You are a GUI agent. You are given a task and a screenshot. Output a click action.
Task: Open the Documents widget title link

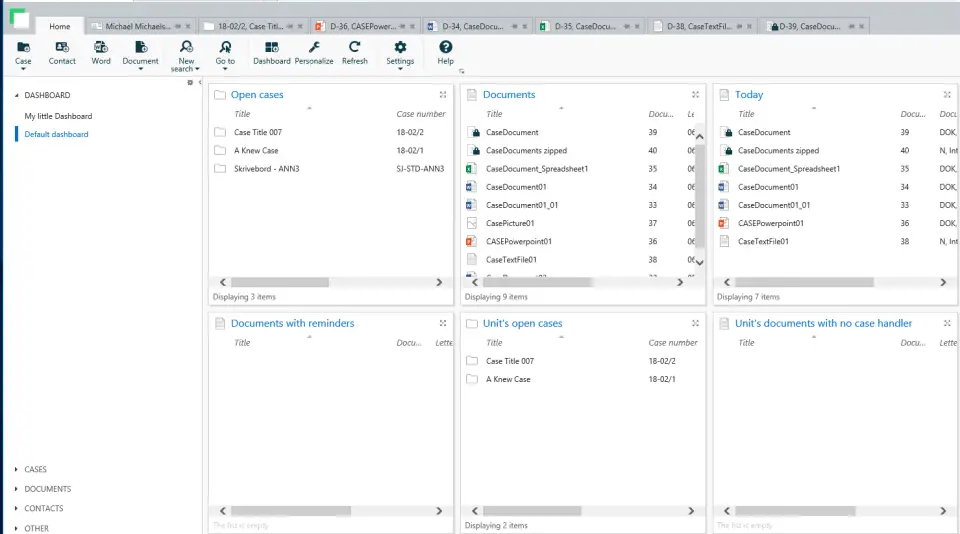[x=509, y=94]
